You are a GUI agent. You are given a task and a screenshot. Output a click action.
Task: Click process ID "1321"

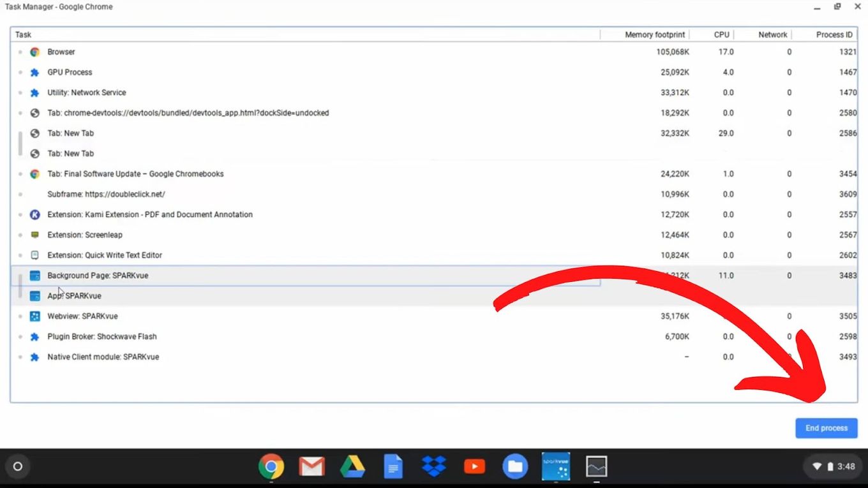(x=848, y=52)
